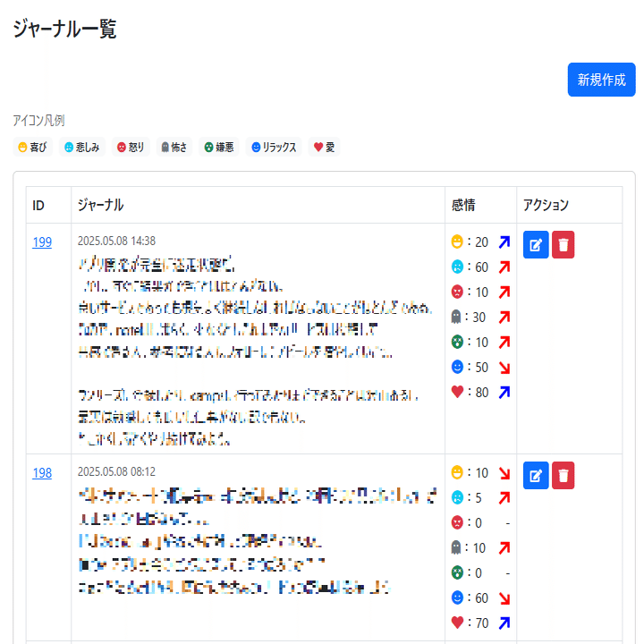
Task: Click relax face icon in entry 198
Action: click(457, 597)
